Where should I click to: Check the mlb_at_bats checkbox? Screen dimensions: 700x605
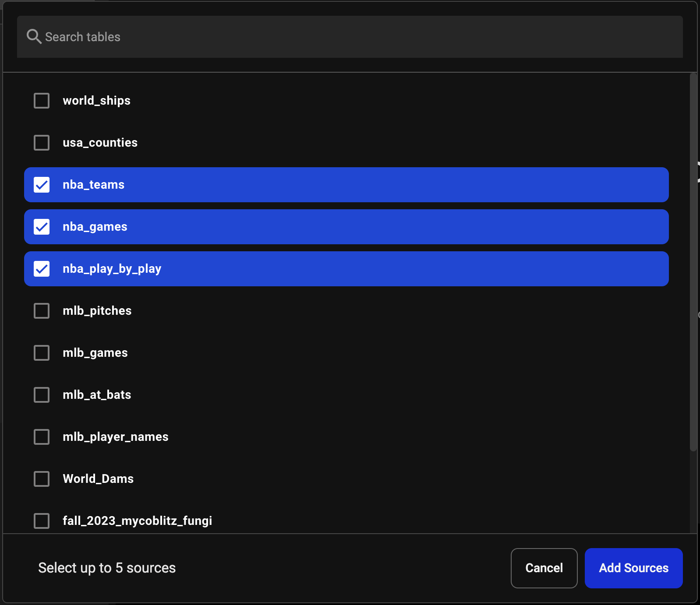point(42,395)
